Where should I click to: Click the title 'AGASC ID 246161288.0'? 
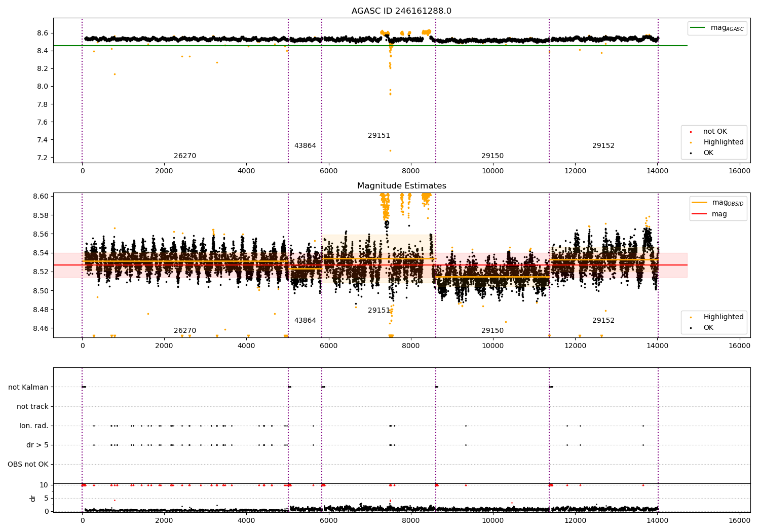coord(401,11)
